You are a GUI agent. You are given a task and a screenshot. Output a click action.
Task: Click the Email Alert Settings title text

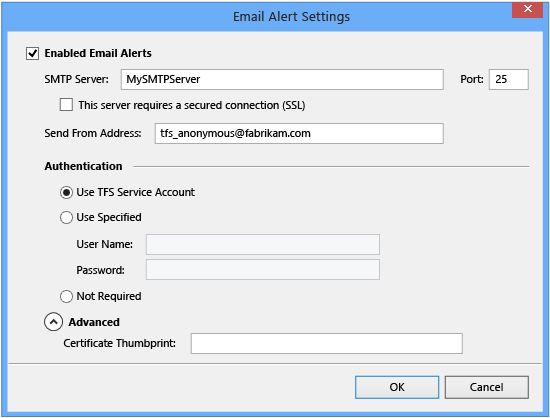(x=291, y=17)
